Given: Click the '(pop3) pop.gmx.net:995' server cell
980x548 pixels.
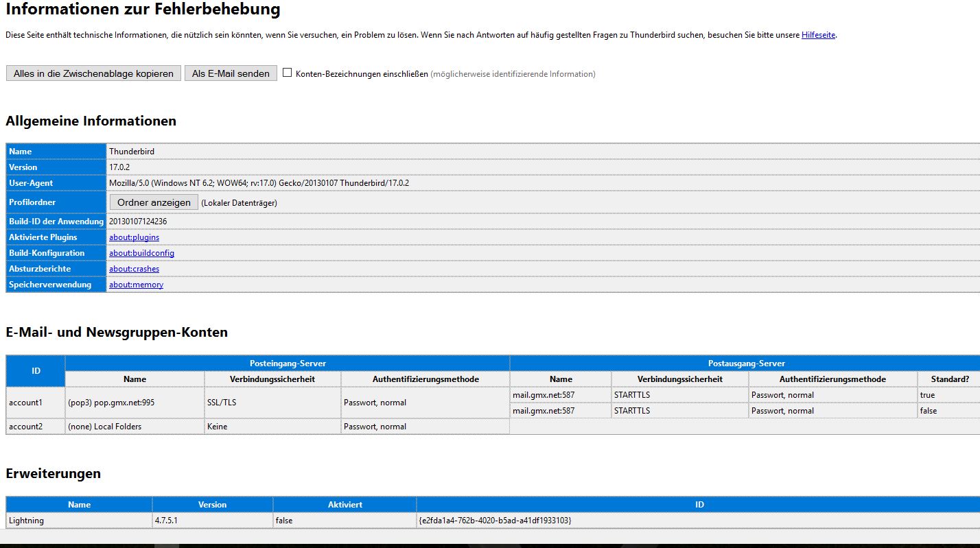Looking at the screenshot, I should click(x=111, y=403).
